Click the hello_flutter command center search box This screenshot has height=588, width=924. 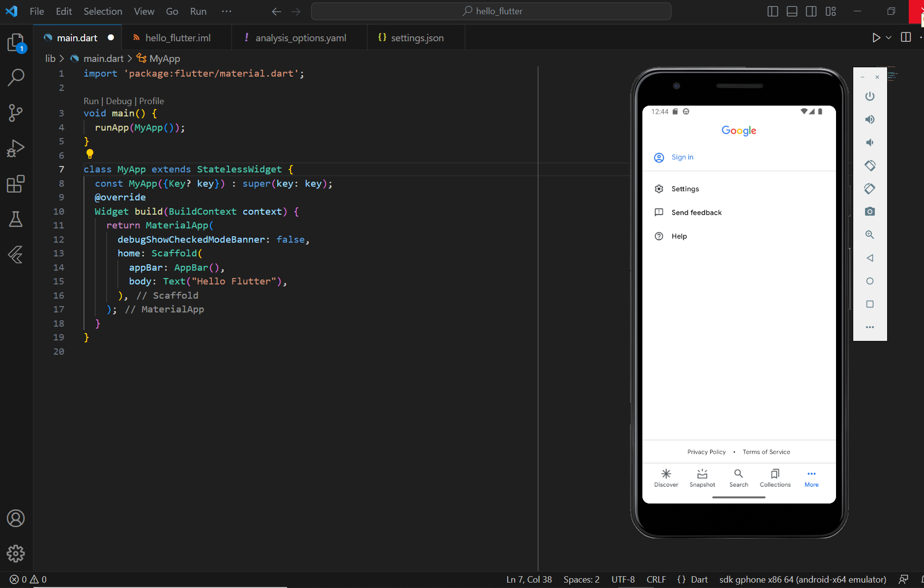pyautogui.click(x=491, y=11)
